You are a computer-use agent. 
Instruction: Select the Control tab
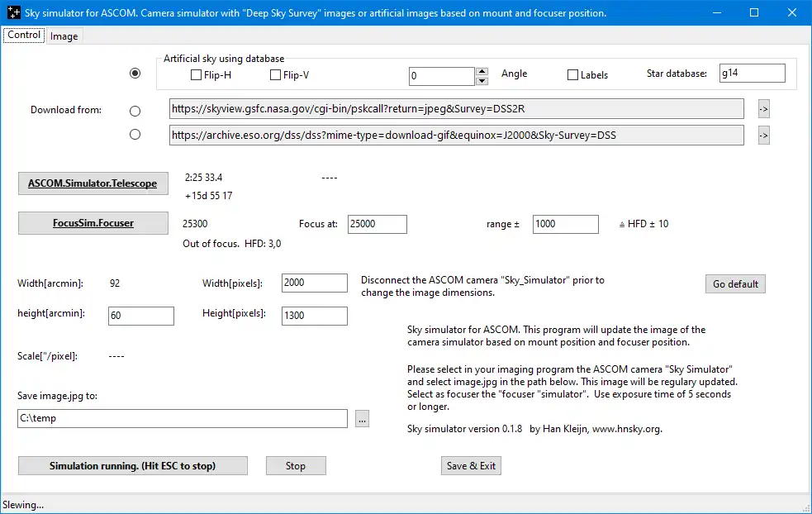click(24, 35)
